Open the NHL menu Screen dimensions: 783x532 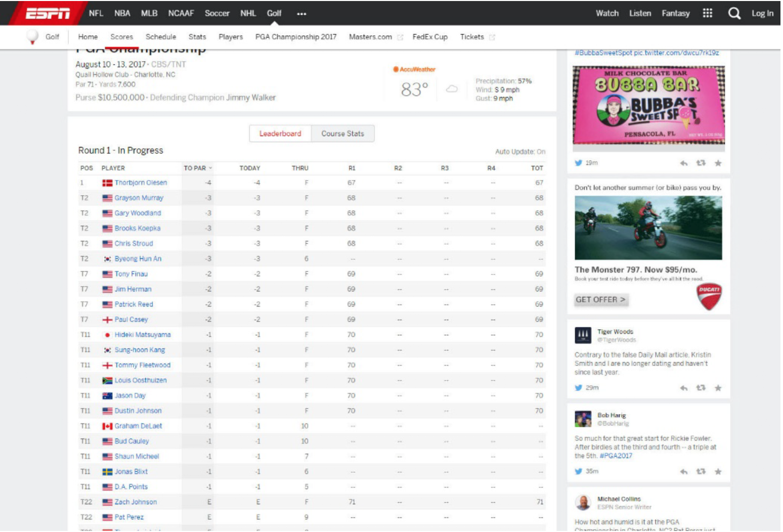pos(249,14)
